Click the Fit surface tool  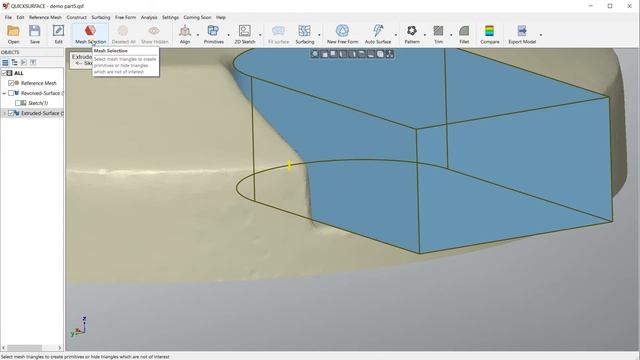pos(278,34)
